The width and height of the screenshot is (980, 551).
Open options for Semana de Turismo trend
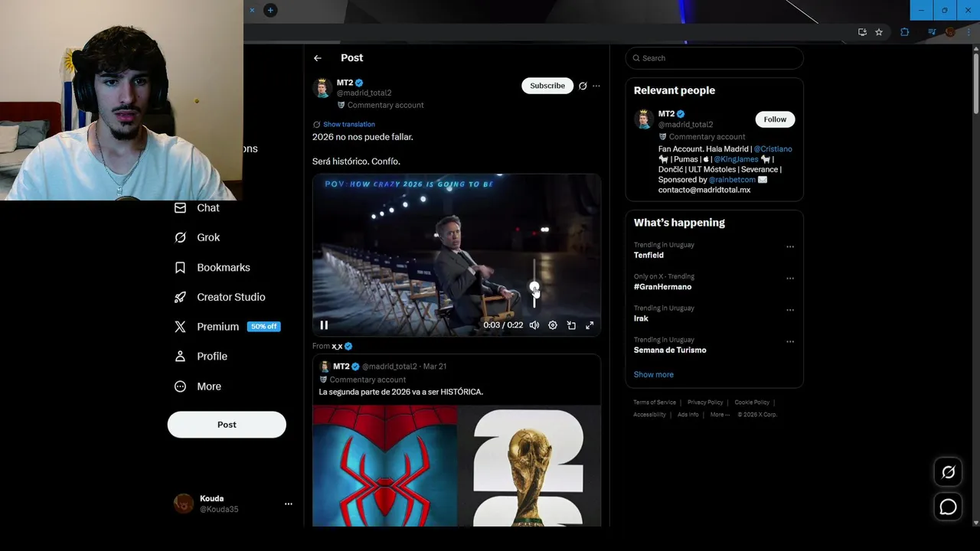(790, 341)
